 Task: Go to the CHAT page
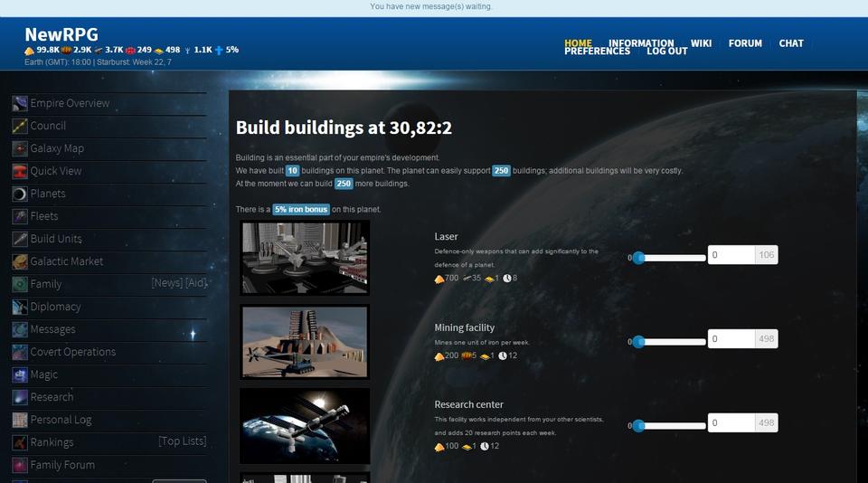click(791, 43)
